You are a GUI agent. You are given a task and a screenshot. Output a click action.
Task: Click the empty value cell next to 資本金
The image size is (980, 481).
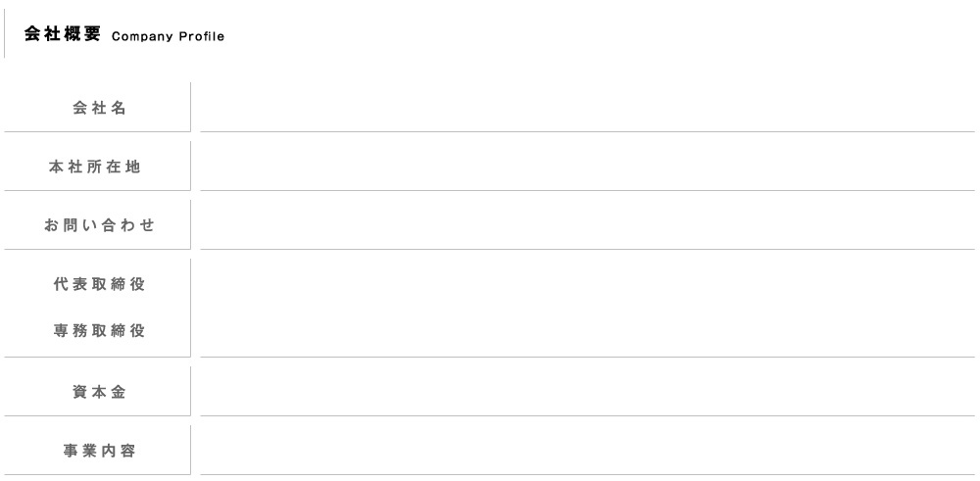[x=587, y=392]
